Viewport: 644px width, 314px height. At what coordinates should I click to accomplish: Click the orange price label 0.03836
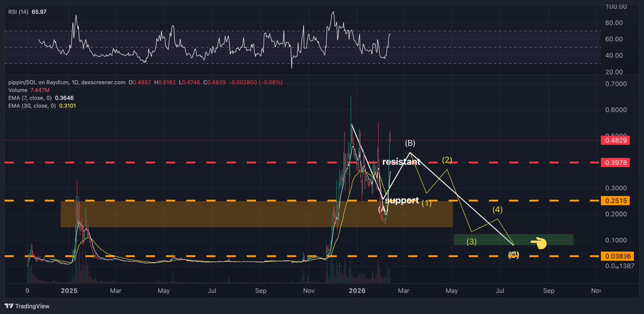point(618,256)
